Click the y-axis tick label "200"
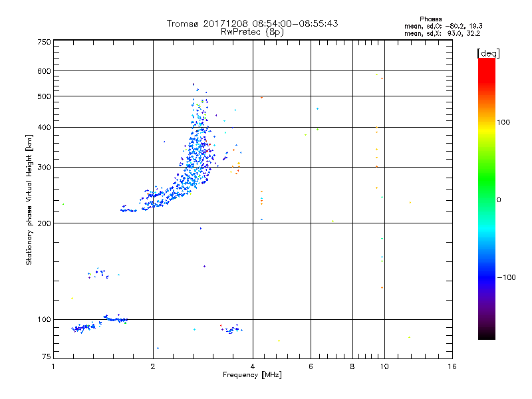 45,223
